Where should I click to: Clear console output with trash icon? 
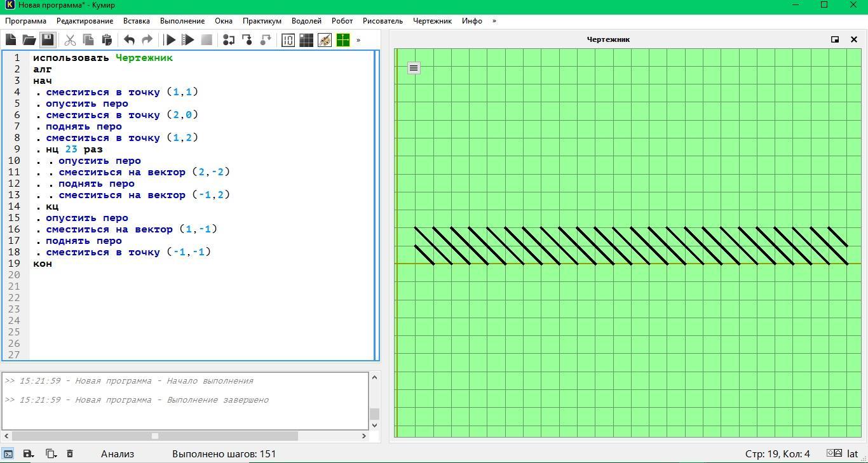pyautogui.click(x=70, y=454)
